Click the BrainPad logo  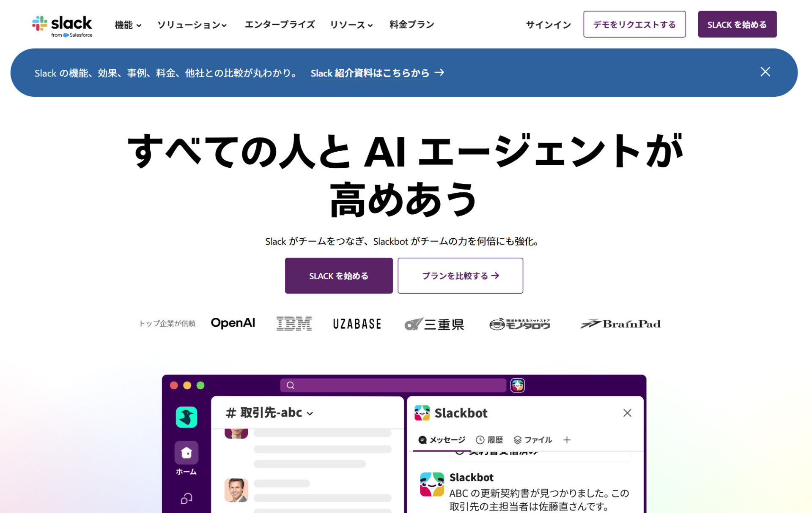click(x=620, y=324)
